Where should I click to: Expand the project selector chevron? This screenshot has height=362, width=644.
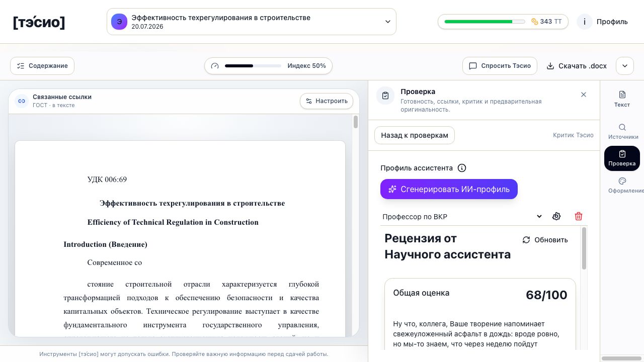point(388,22)
